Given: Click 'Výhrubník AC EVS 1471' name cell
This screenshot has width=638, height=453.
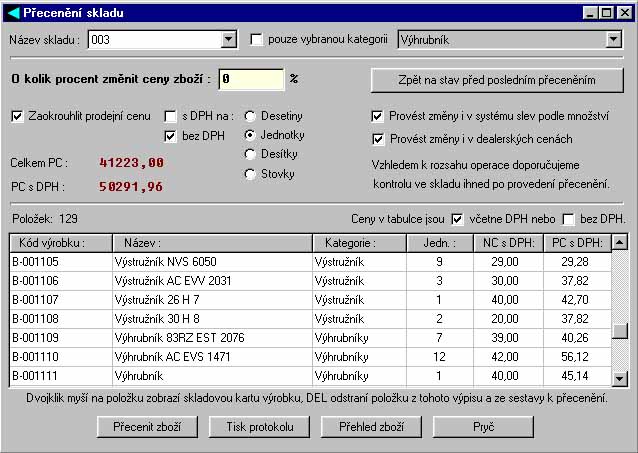Looking at the screenshot, I should tap(212, 357).
